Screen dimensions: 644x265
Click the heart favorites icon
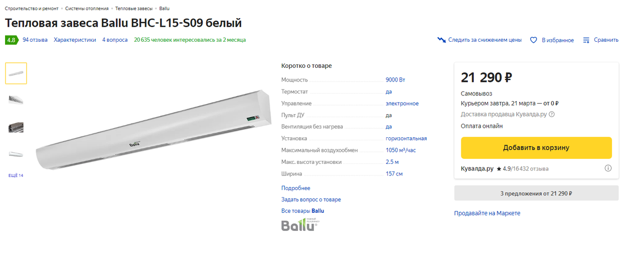coord(534,40)
